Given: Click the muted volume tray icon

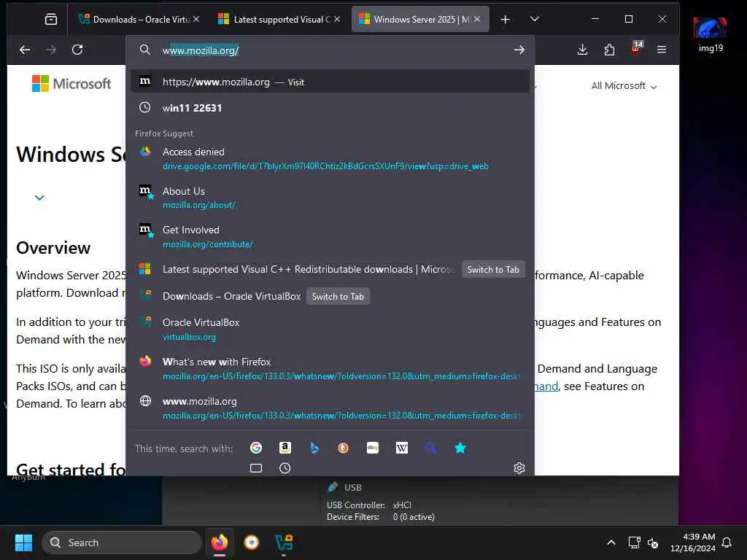Looking at the screenshot, I should pyautogui.click(x=653, y=542).
